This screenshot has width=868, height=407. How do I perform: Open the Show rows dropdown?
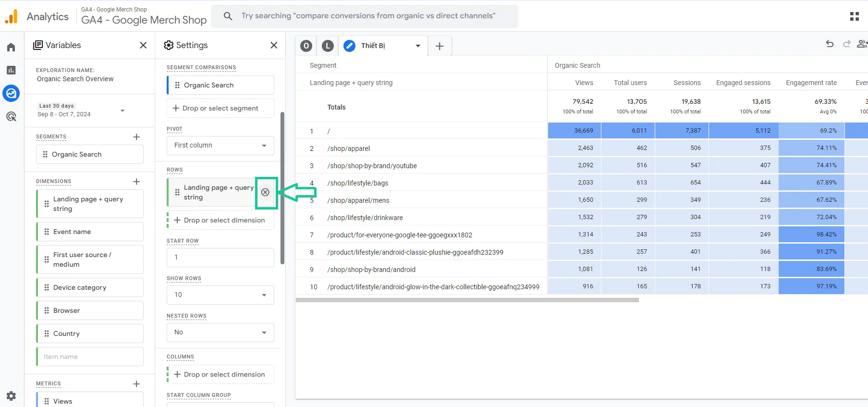tap(220, 295)
